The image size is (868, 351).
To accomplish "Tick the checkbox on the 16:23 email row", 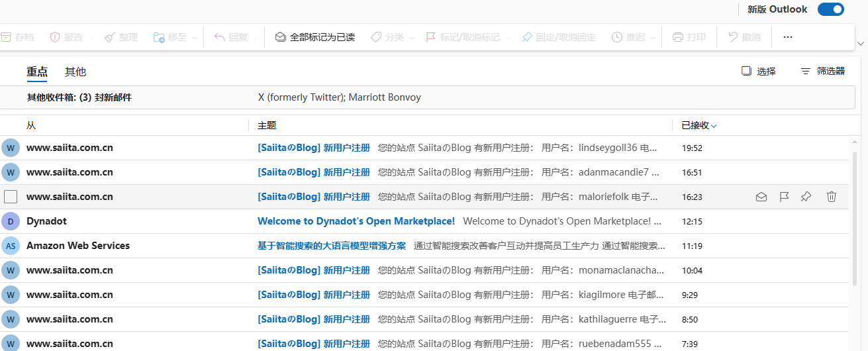I will [11, 197].
